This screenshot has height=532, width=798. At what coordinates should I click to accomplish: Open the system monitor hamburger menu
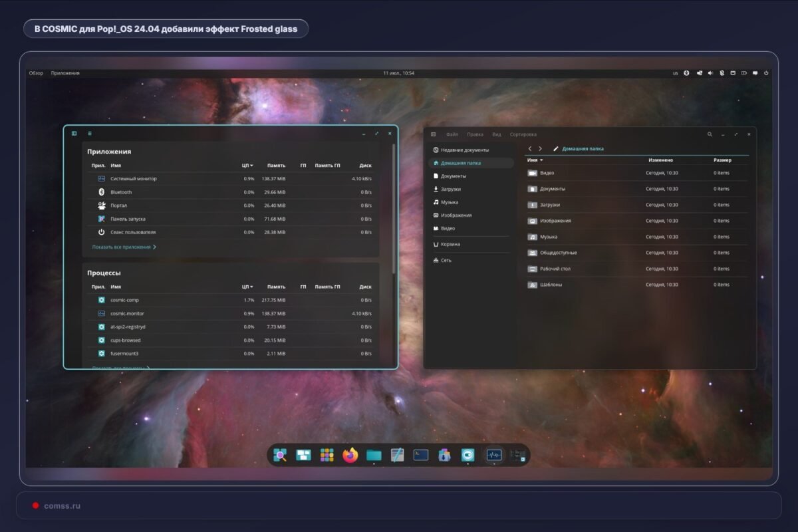tap(90, 134)
